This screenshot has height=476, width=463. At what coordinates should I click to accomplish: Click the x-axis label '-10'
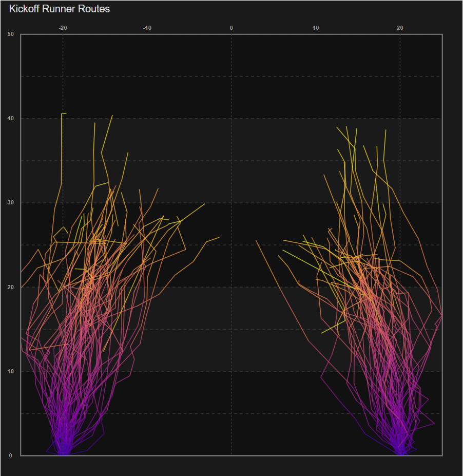pyautogui.click(x=147, y=28)
